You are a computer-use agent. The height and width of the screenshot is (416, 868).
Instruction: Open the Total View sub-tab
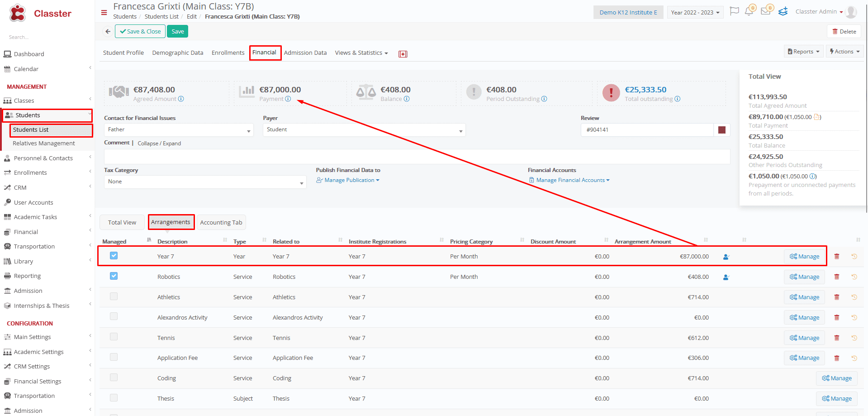pyautogui.click(x=122, y=222)
